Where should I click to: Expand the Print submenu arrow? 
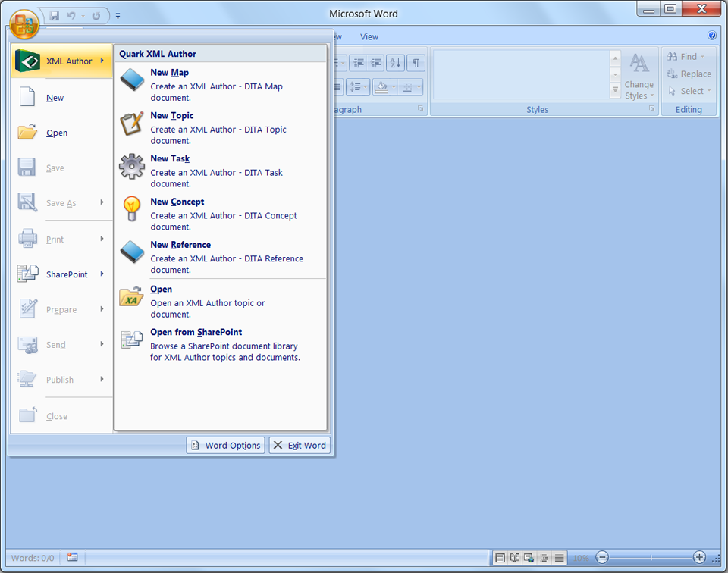[102, 239]
